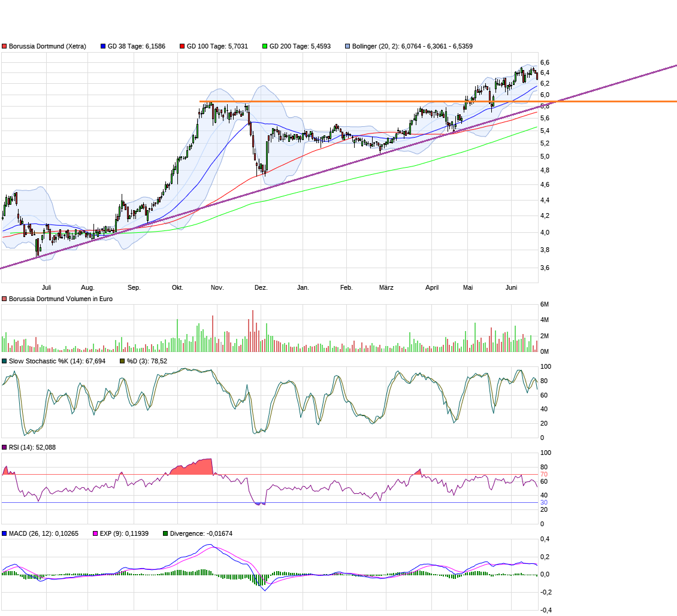Click the 'Mai' month label on time axis

point(467,287)
